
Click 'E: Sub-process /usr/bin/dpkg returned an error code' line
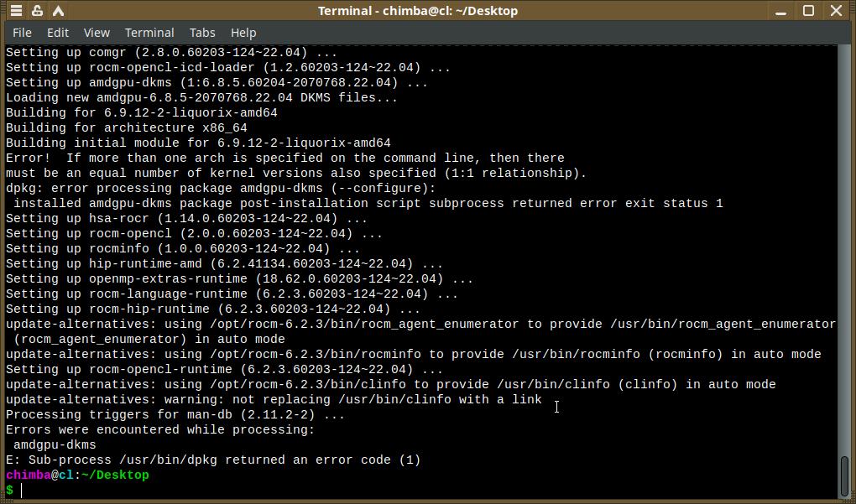[213, 460]
